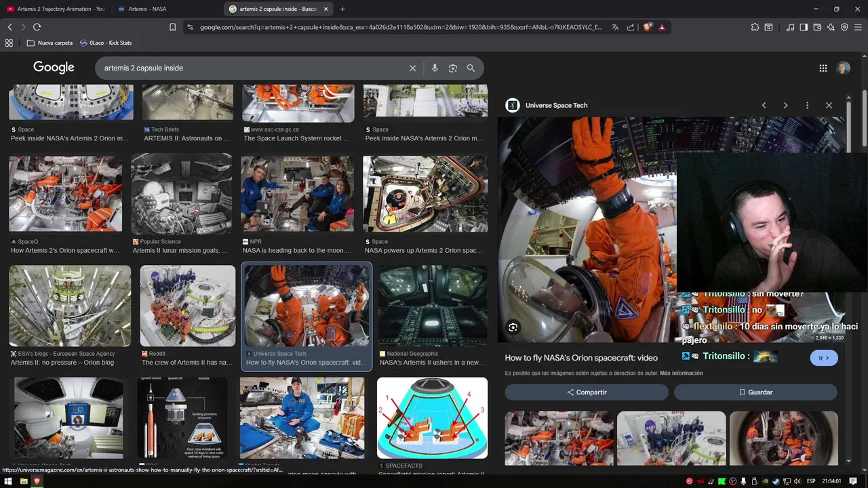Open the browser main hamburger menu
Viewport: 868px width, 488px height.
pos(858,27)
